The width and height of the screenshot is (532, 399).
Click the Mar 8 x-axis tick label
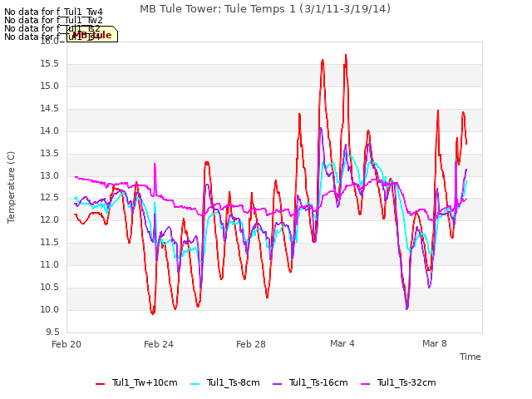435,343
